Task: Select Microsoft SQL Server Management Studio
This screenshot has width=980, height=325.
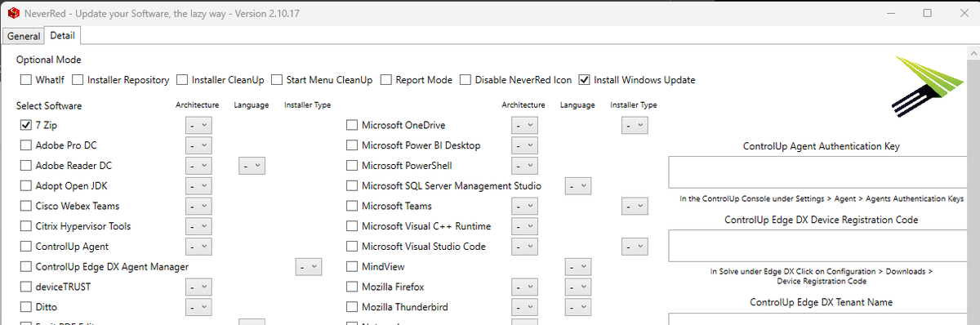Action: tap(352, 186)
